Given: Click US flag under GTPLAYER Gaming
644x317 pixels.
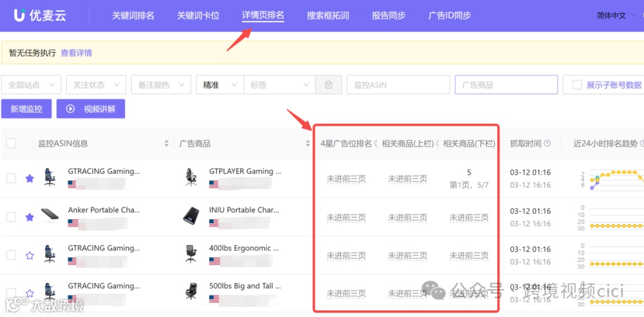Looking at the screenshot, I should point(213,184).
